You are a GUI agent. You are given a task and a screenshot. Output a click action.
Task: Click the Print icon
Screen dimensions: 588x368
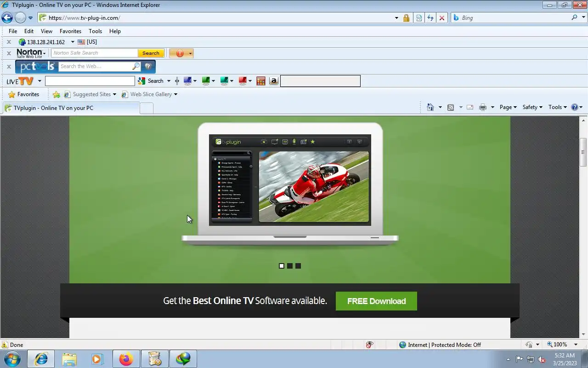483,107
